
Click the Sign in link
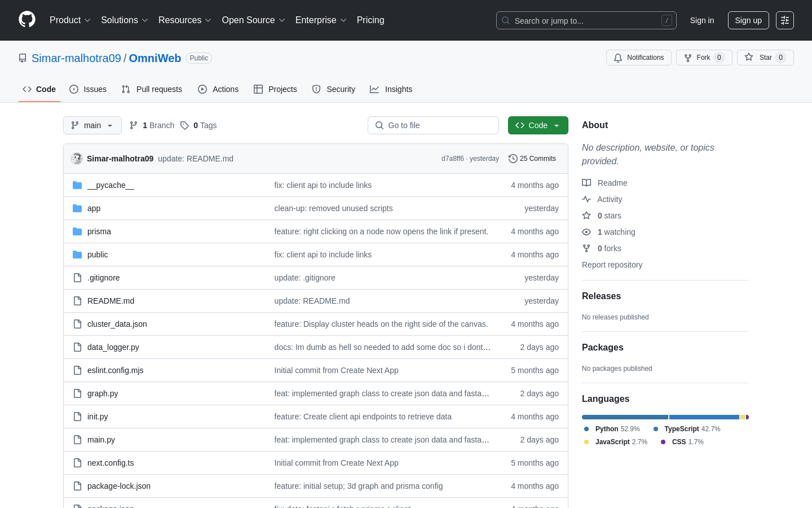tap(702, 20)
